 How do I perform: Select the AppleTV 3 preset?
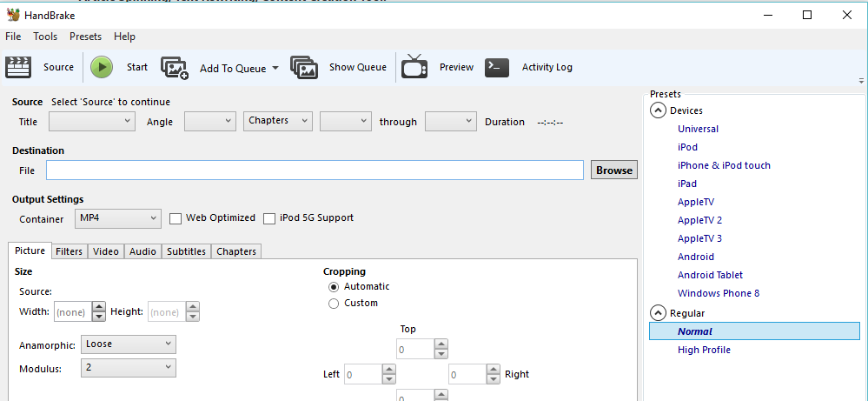pos(699,238)
